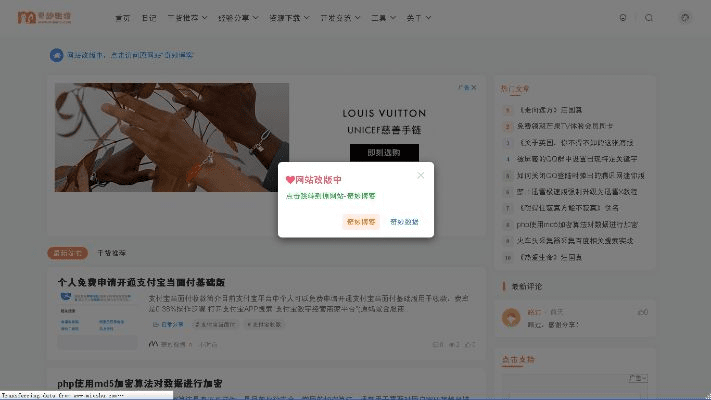Viewport: 711px width, 400px height.
Task: Click the circular icon left of search
Action: (x=623, y=18)
